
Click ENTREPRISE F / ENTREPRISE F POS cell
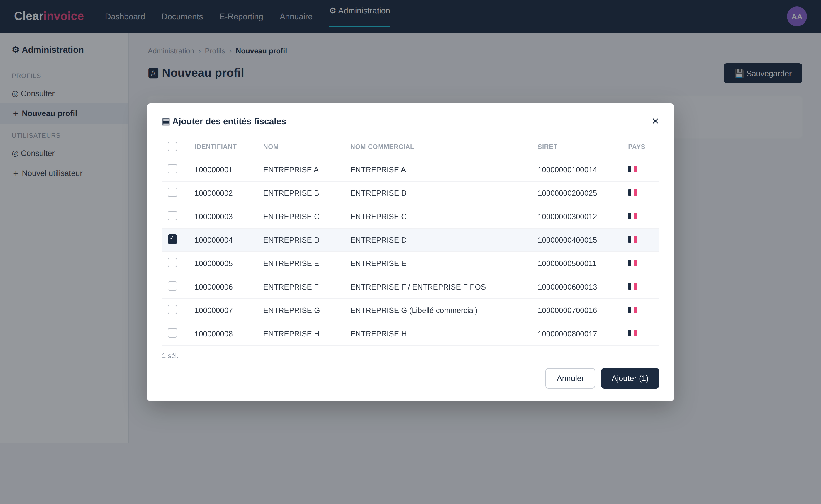coord(418,287)
